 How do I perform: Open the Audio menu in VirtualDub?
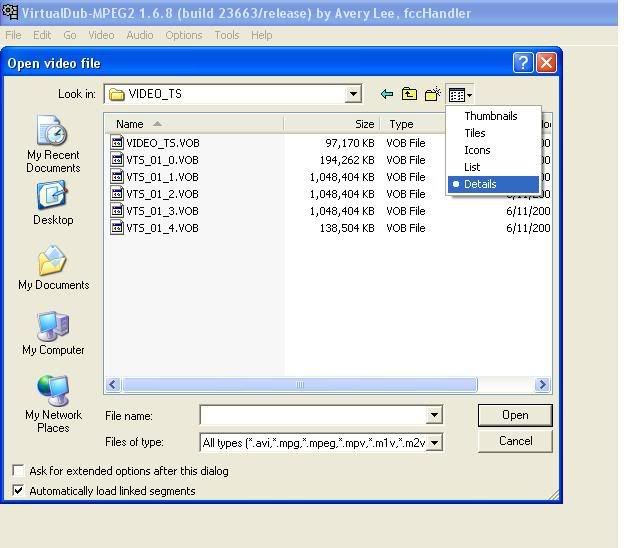click(140, 35)
